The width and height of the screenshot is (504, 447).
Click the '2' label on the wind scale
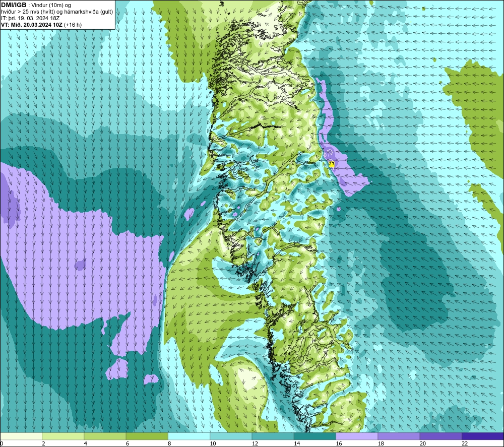[43, 443]
